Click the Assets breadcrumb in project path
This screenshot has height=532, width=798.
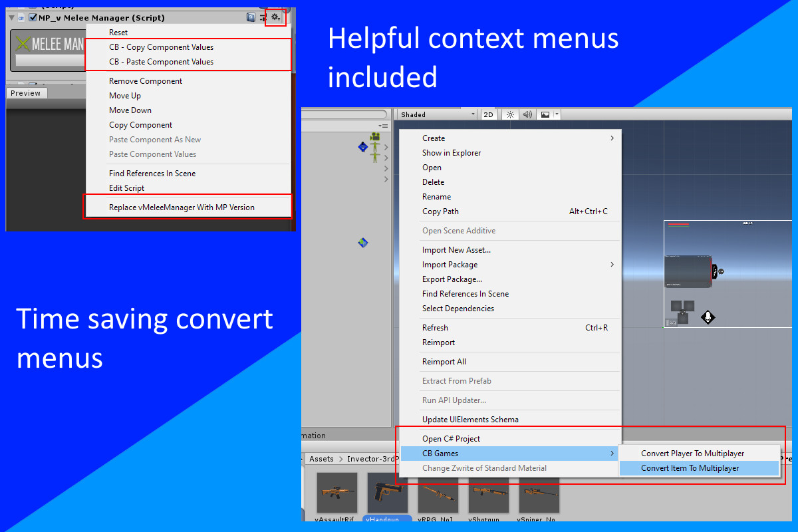pos(321,459)
